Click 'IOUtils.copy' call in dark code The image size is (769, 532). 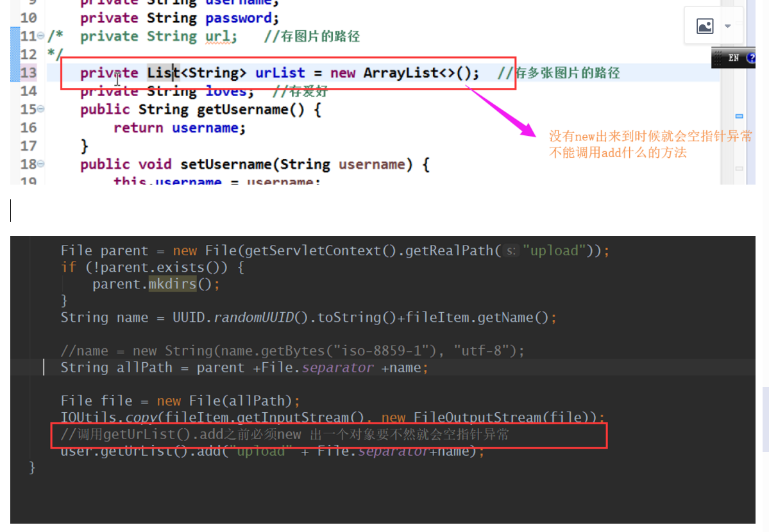point(109,417)
